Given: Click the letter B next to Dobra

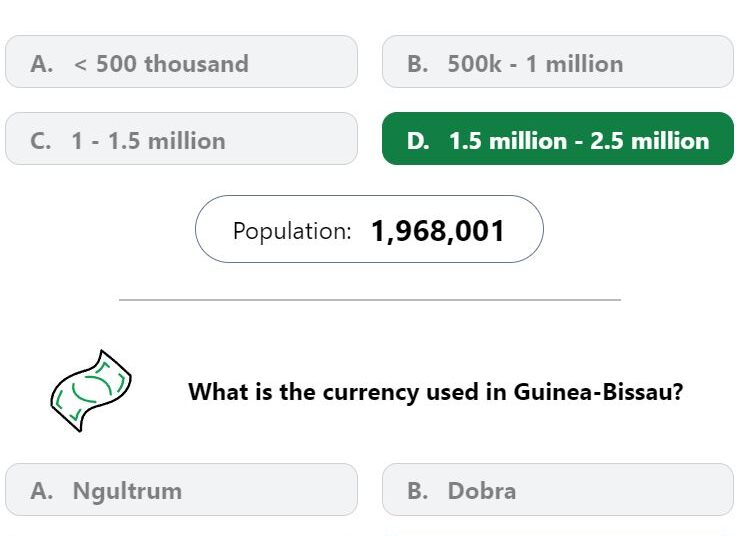Looking at the screenshot, I should [418, 491].
